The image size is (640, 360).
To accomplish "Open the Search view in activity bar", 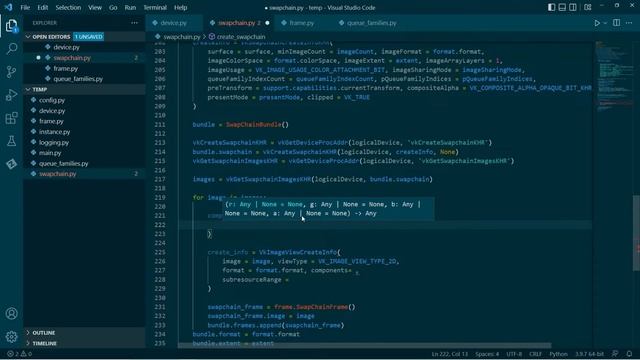I will [x=11, y=49].
